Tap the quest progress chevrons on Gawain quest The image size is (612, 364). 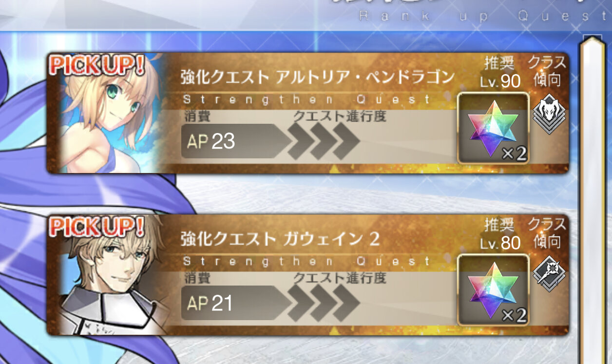324,303
